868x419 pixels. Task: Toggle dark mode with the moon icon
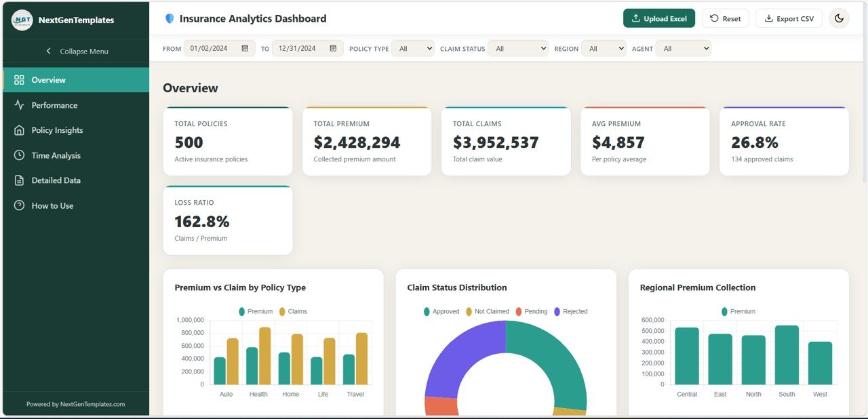(840, 18)
